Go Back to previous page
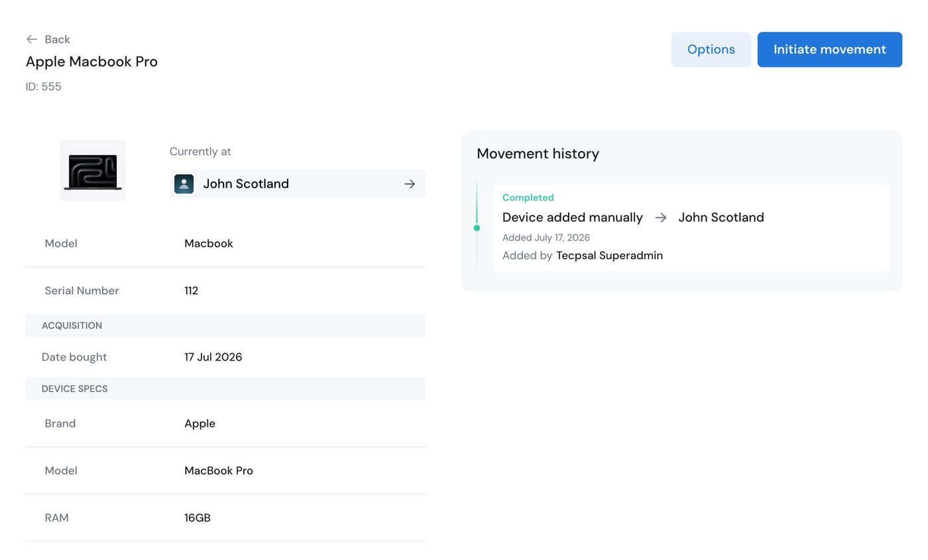The image size is (928, 560). [48, 39]
